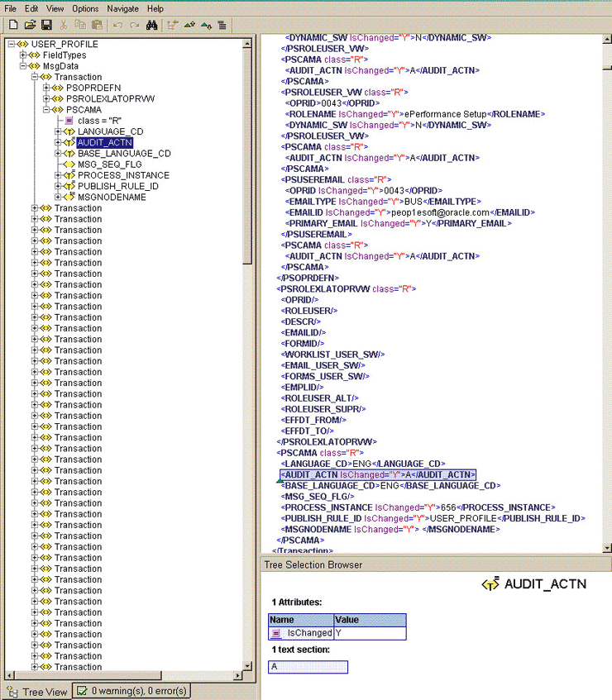Redo action in toolbar

click(x=135, y=26)
